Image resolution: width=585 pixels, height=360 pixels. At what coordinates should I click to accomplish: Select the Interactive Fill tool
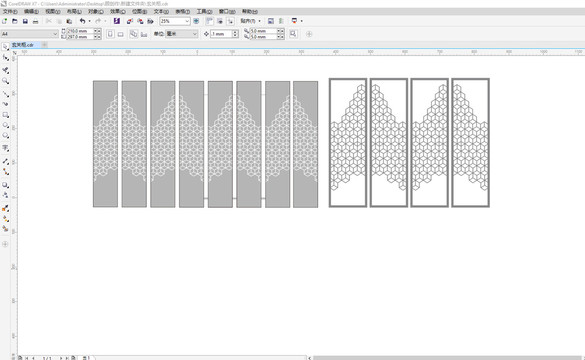(x=5, y=219)
